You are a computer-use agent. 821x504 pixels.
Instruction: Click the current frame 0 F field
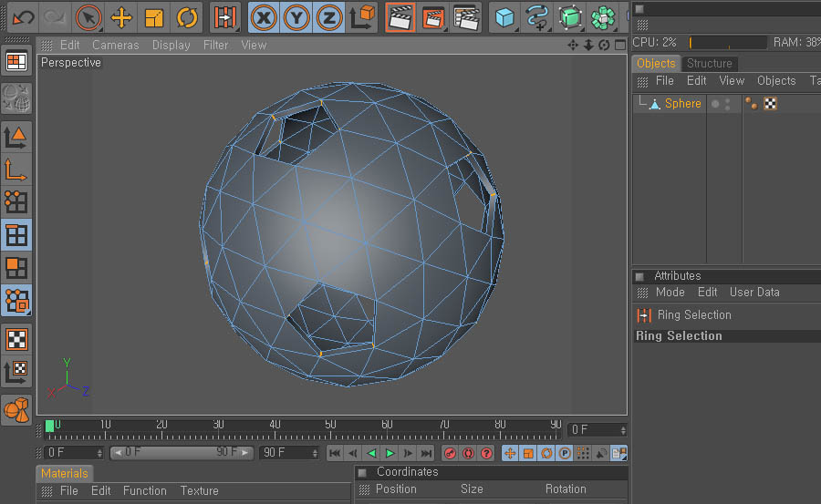click(x=597, y=429)
